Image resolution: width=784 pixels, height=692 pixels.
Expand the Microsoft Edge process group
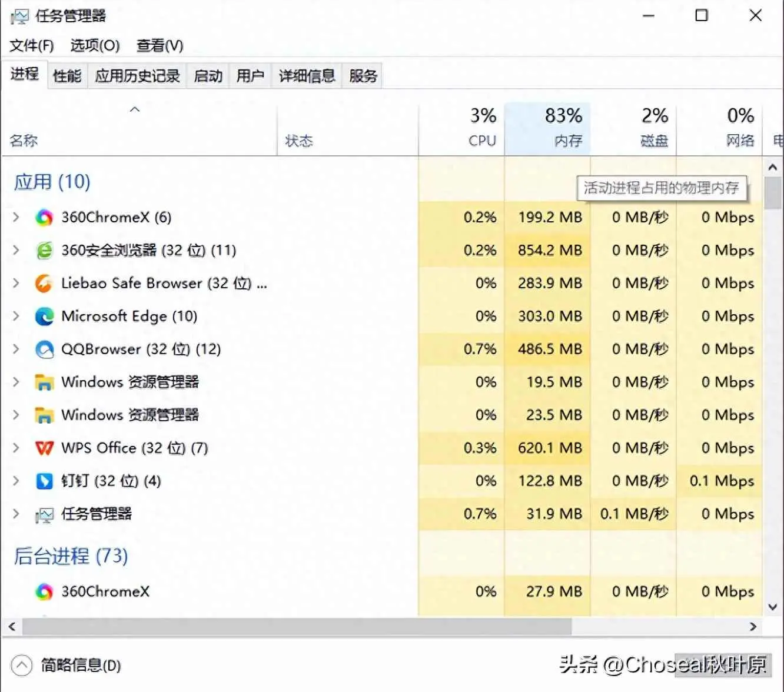(15, 316)
